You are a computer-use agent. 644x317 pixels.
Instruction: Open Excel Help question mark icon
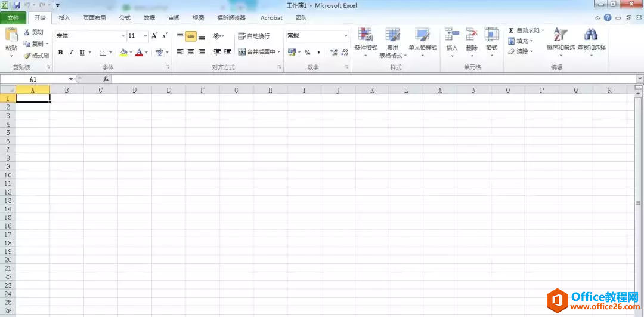point(608,18)
